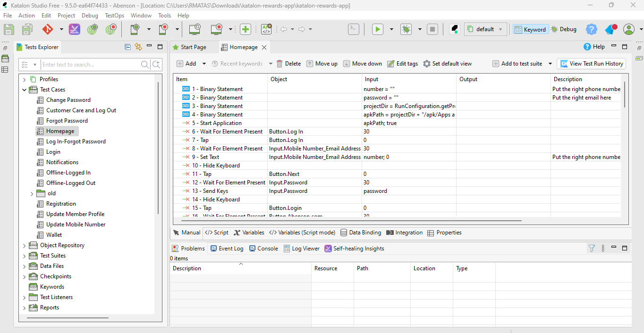Expand the Object Repository folder
The image size is (644, 333).
pyautogui.click(x=25, y=245)
